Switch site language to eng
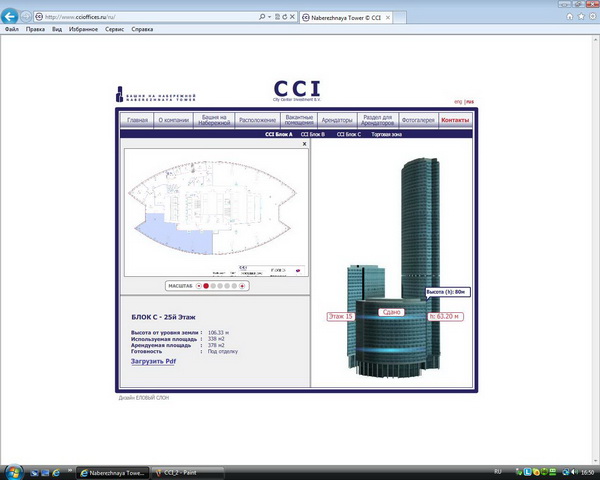The width and height of the screenshot is (600, 480). pyautogui.click(x=458, y=102)
